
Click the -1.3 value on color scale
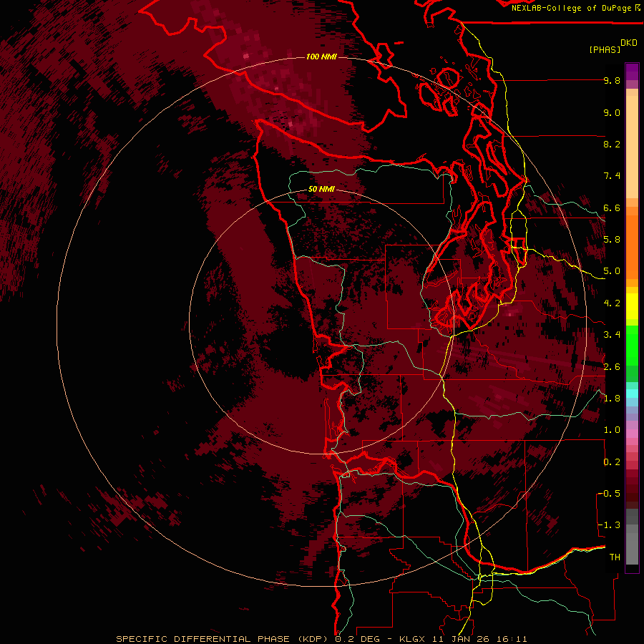[609, 525]
